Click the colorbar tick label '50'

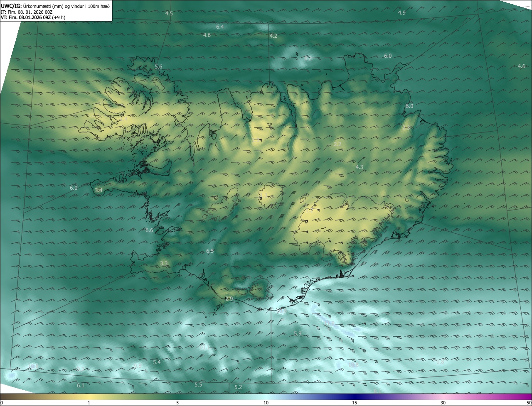[529, 403]
